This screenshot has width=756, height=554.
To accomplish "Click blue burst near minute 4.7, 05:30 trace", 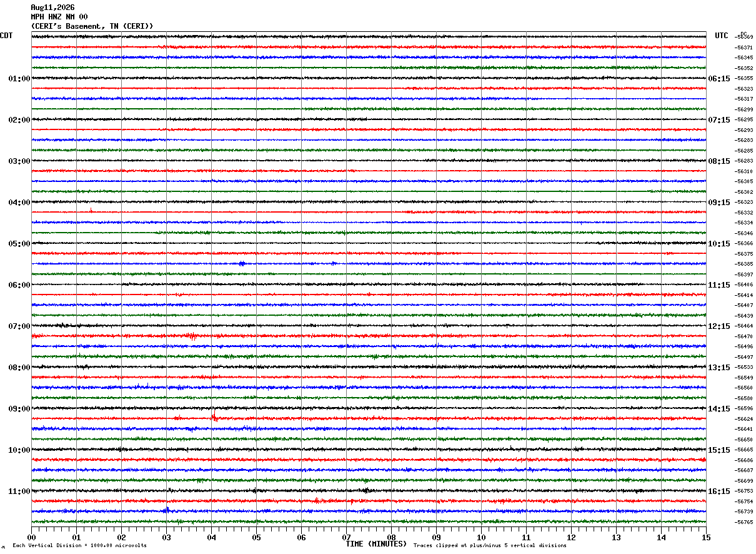I will [x=242, y=263].
